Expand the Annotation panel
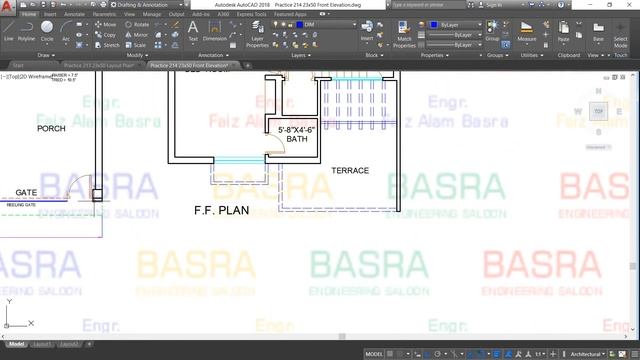The height and width of the screenshot is (360, 640). tap(213, 55)
